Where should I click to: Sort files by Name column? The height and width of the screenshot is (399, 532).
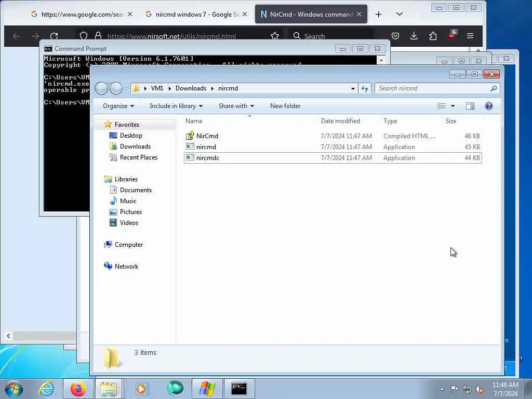pos(194,121)
